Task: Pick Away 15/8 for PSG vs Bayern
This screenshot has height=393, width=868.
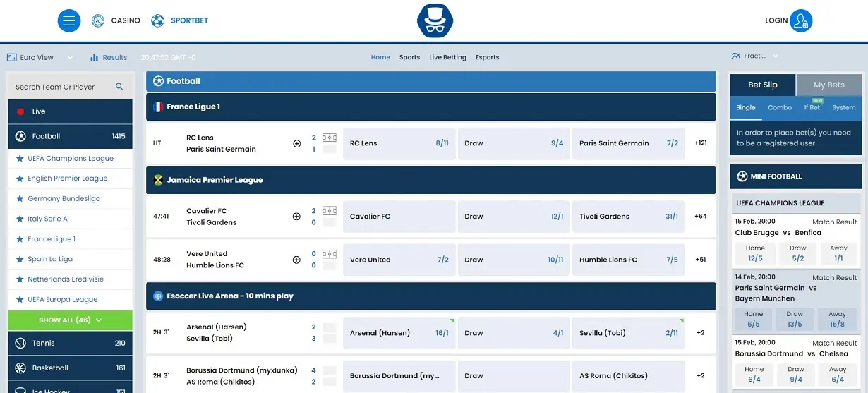Action: 838,320
